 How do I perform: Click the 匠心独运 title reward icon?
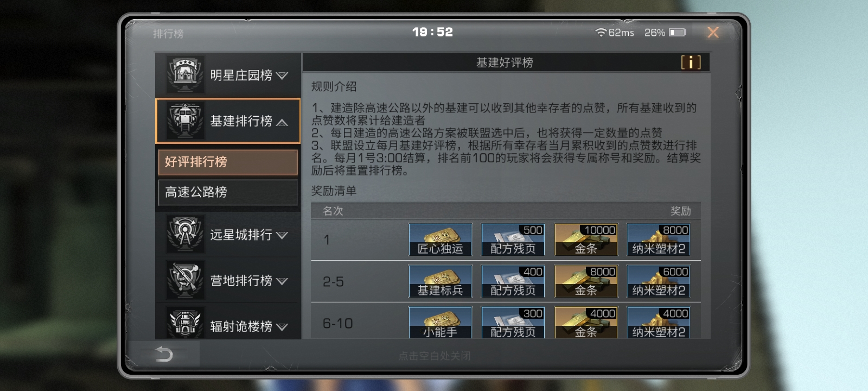(440, 239)
